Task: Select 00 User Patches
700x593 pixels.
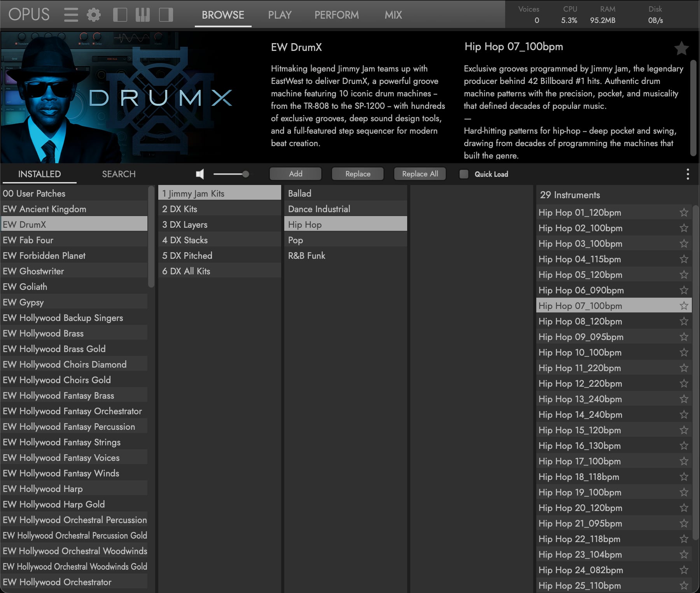Action: (x=74, y=194)
